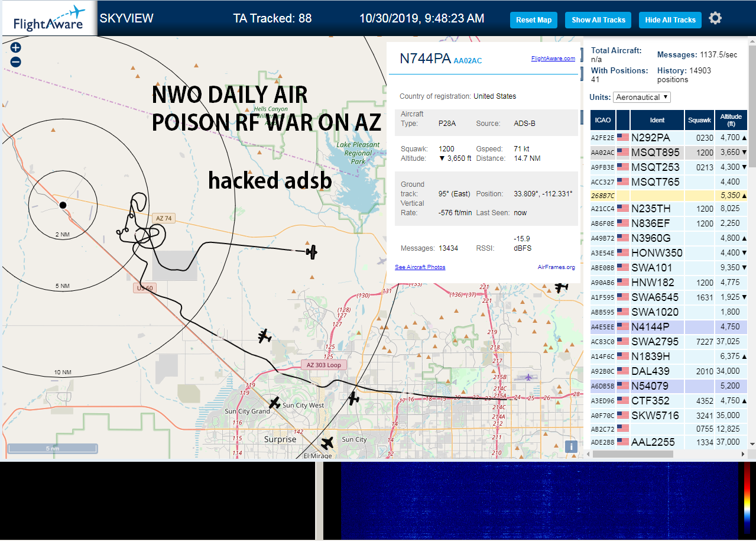Click the N744PA registration title
This screenshot has width=756, height=541.
[x=426, y=59]
